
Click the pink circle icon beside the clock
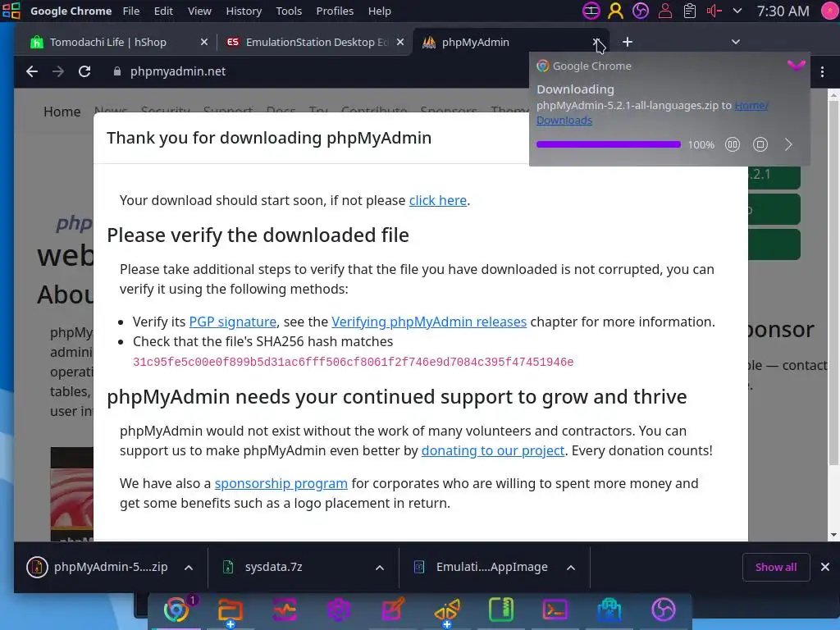coord(830,11)
